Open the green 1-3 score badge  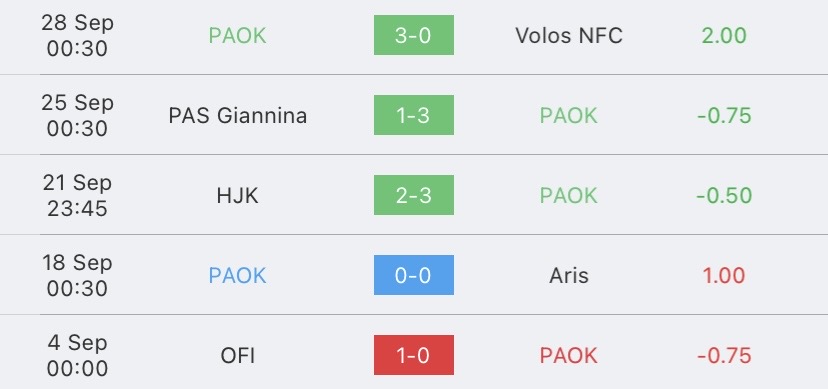413,115
